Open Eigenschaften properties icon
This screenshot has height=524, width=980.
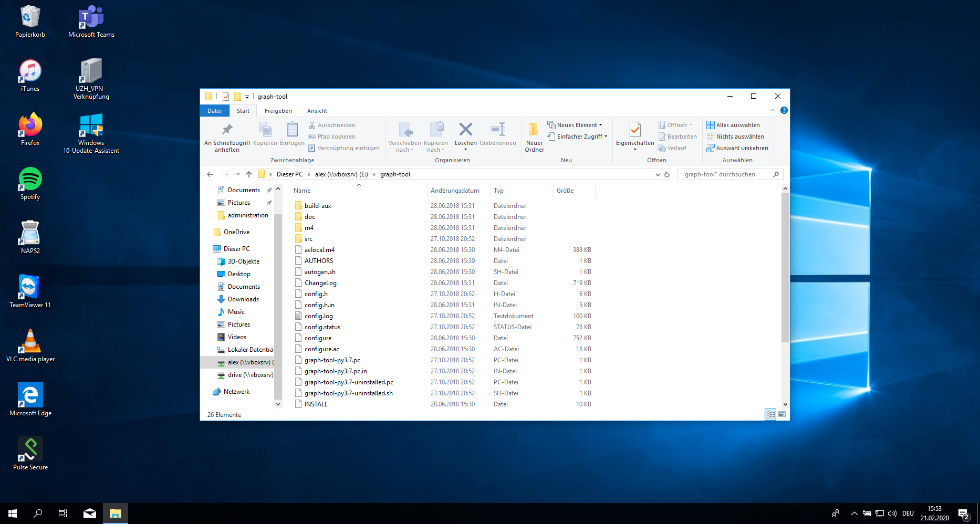[635, 130]
